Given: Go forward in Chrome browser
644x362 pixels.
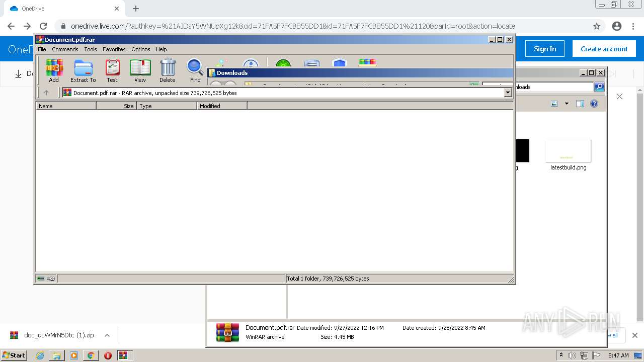Looking at the screenshot, I should point(27,26).
